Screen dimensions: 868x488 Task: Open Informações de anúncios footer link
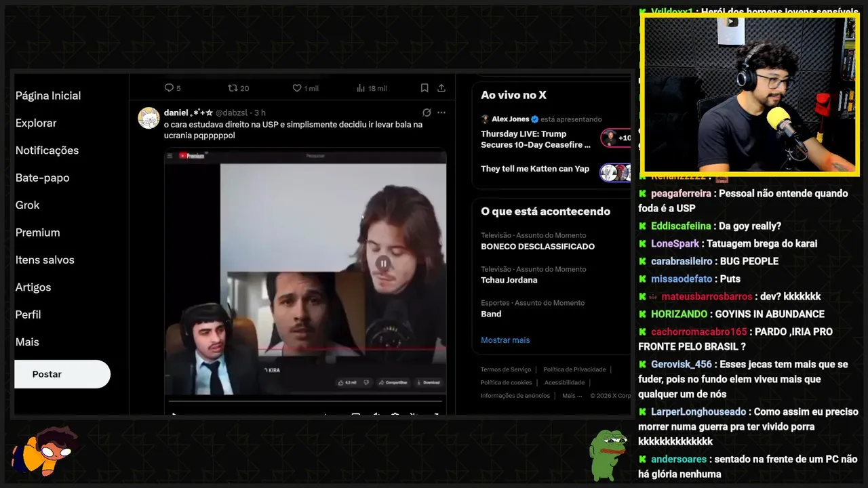click(x=515, y=395)
